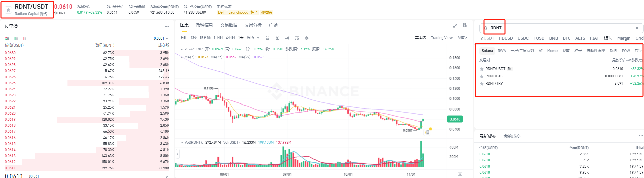
Task: Favorite RDNT/USDT with the header star icon
Action: coord(8,10)
